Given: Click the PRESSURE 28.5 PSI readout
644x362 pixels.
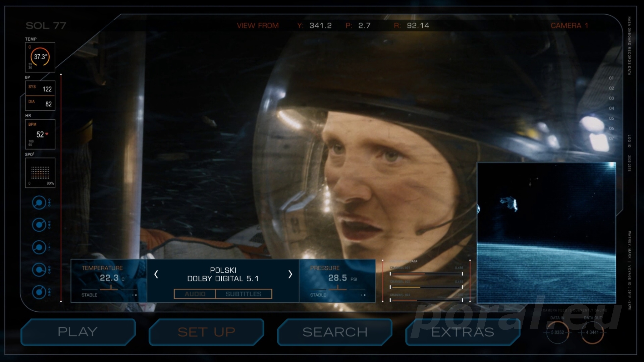Looking at the screenshot, I should (x=337, y=281).
